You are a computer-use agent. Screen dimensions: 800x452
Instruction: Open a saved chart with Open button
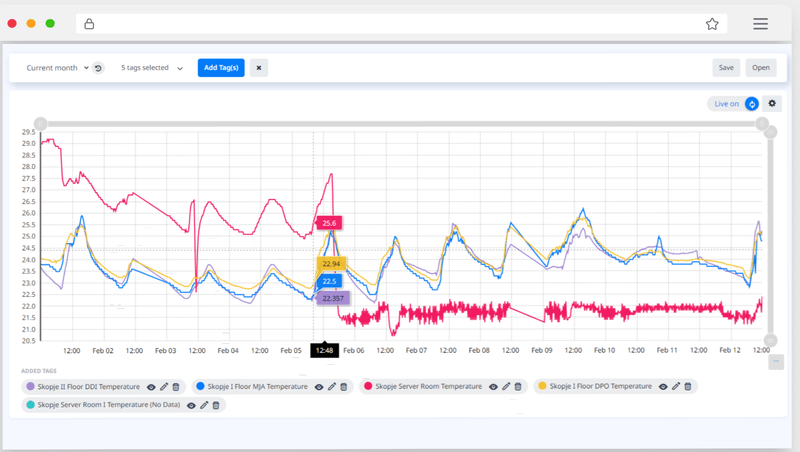pyautogui.click(x=761, y=68)
